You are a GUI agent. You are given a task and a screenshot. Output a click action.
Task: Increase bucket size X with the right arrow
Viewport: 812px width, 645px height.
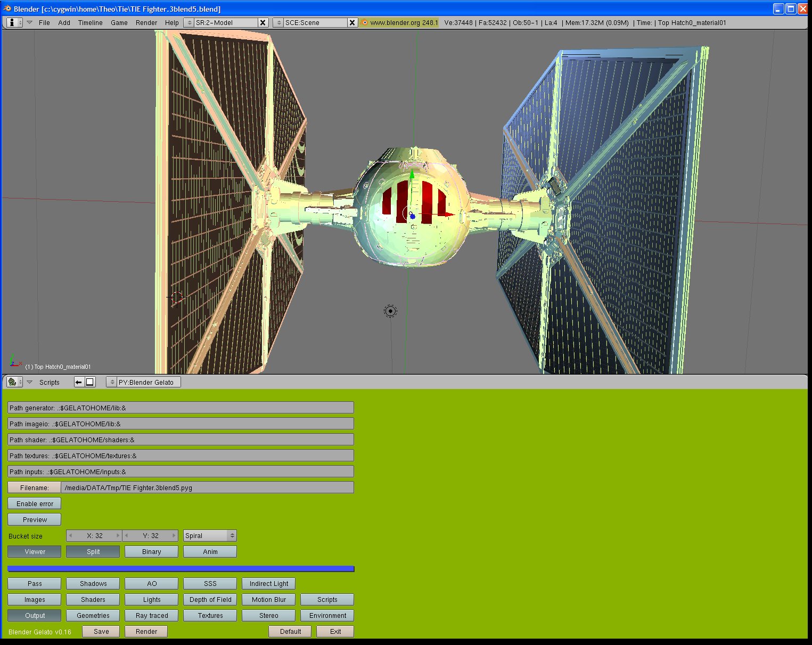click(x=118, y=536)
